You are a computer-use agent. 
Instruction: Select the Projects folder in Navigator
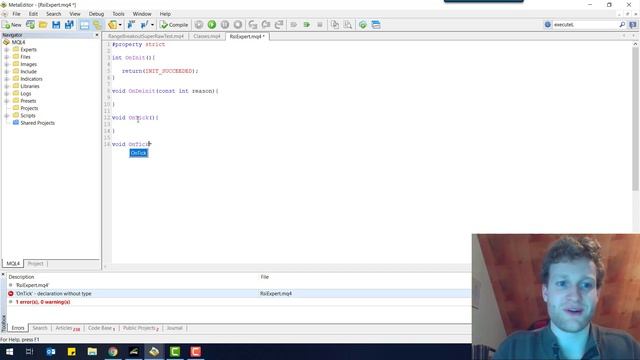click(x=29, y=108)
